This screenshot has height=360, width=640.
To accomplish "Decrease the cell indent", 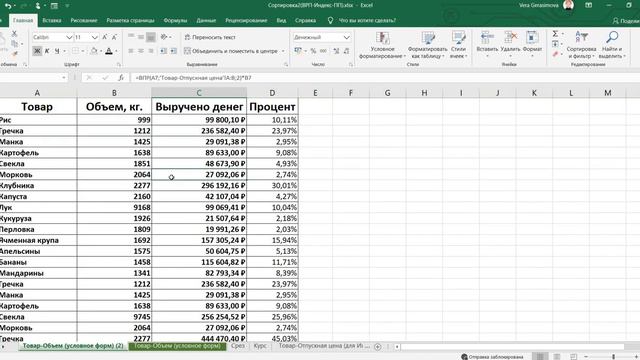I will click(x=163, y=51).
